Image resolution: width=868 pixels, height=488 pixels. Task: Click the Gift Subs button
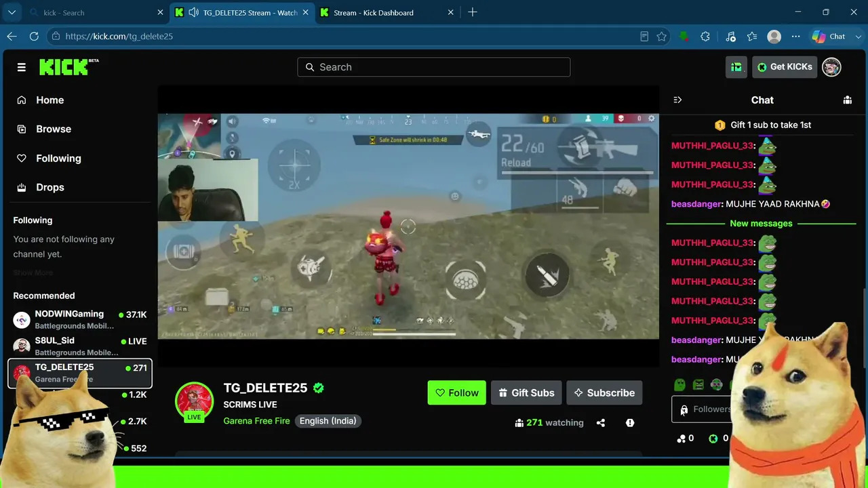(x=526, y=393)
